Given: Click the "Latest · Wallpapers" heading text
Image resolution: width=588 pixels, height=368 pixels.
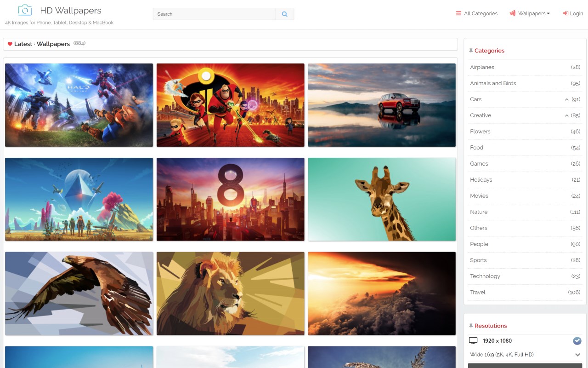Looking at the screenshot, I should click(42, 44).
